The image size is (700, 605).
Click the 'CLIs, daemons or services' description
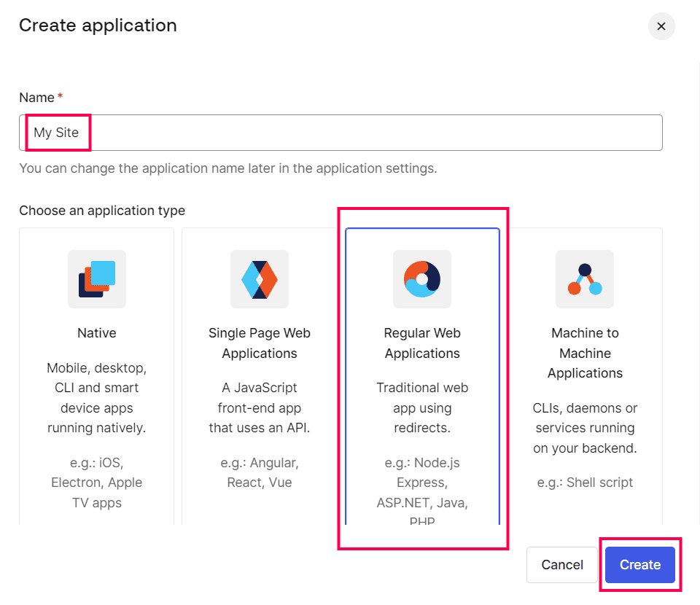tap(585, 428)
